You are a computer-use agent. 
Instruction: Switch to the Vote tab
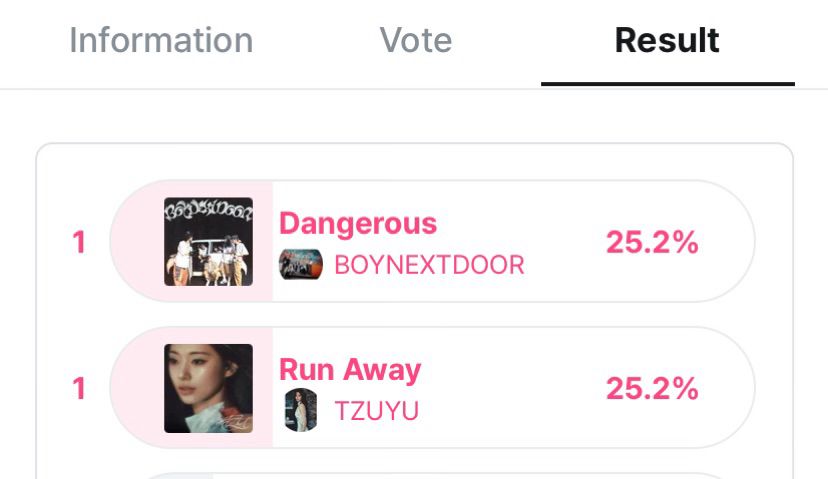point(416,40)
